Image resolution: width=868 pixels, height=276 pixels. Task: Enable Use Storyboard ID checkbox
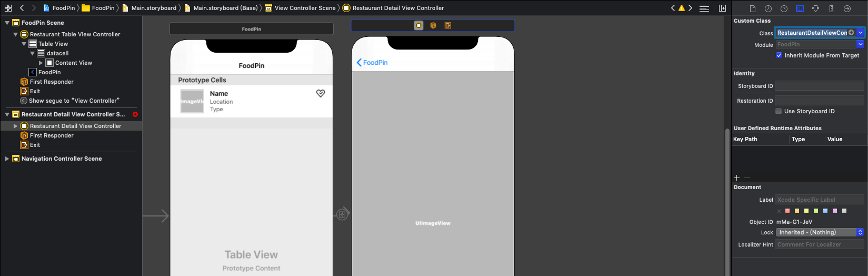[779, 111]
